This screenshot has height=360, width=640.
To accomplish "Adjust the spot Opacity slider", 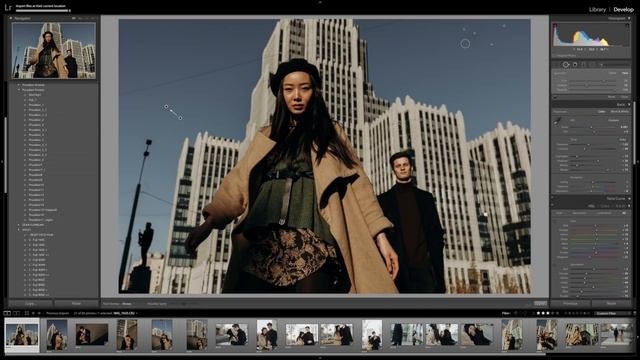I will coord(592,89).
